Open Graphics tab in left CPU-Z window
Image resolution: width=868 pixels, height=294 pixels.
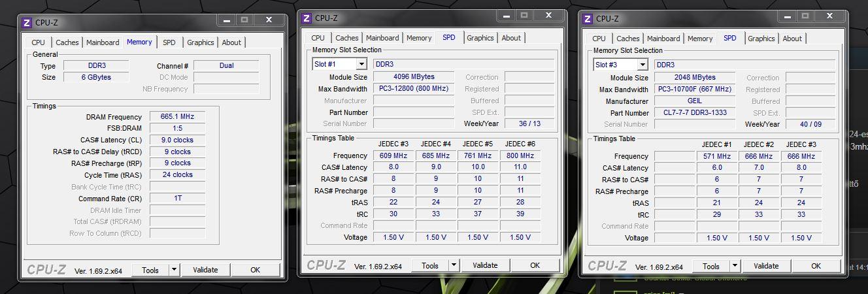coord(200,42)
